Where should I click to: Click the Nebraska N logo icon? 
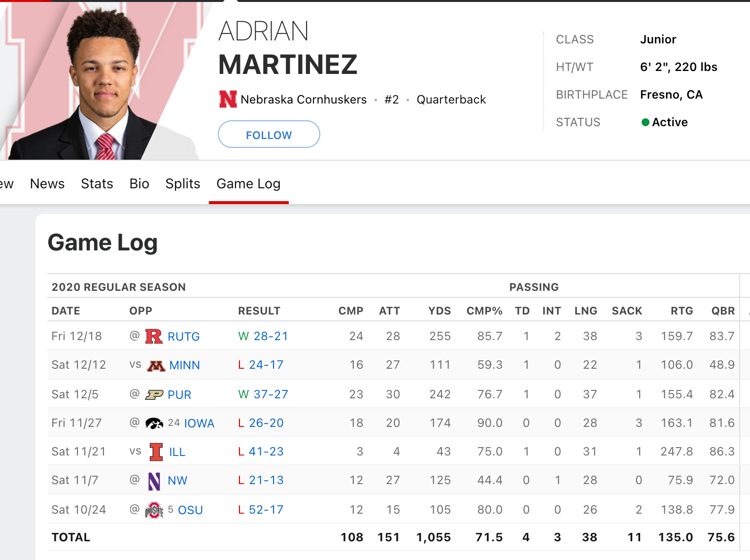coord(228,100)
